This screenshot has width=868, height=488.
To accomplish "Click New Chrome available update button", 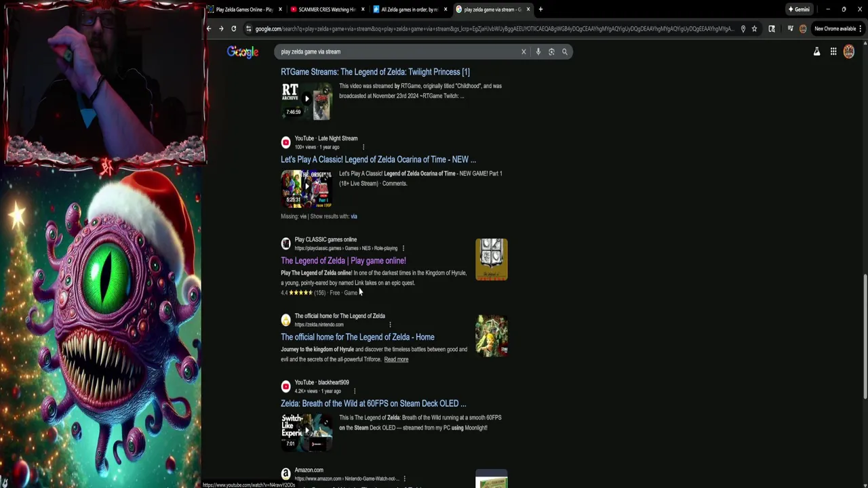I will [838, 28].
